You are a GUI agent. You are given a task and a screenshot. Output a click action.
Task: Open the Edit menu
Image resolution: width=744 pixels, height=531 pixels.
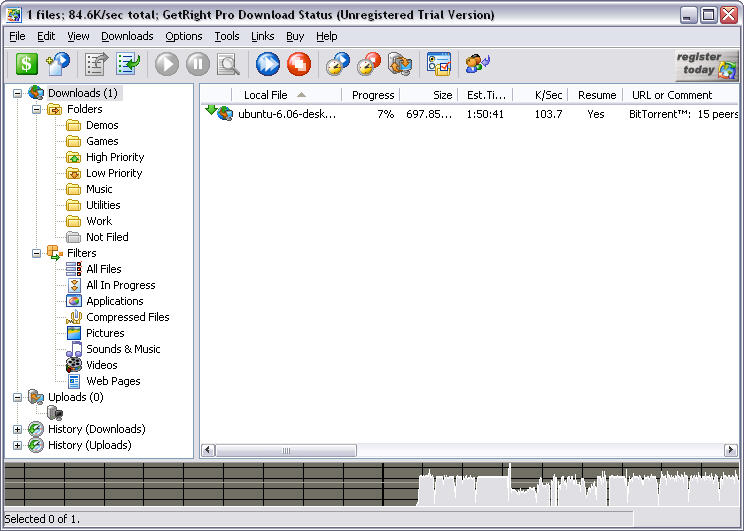[46, 36]
